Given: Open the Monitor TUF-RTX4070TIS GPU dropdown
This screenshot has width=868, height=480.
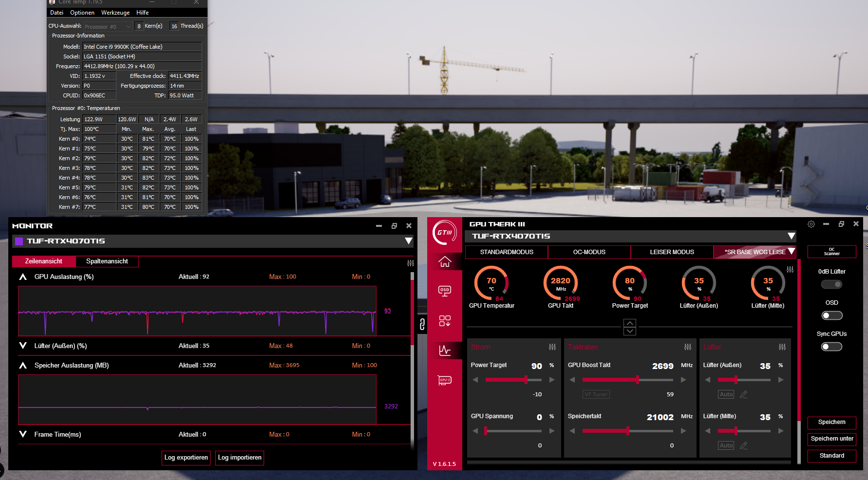Looking at the screenshot, I should coord(408,241).
